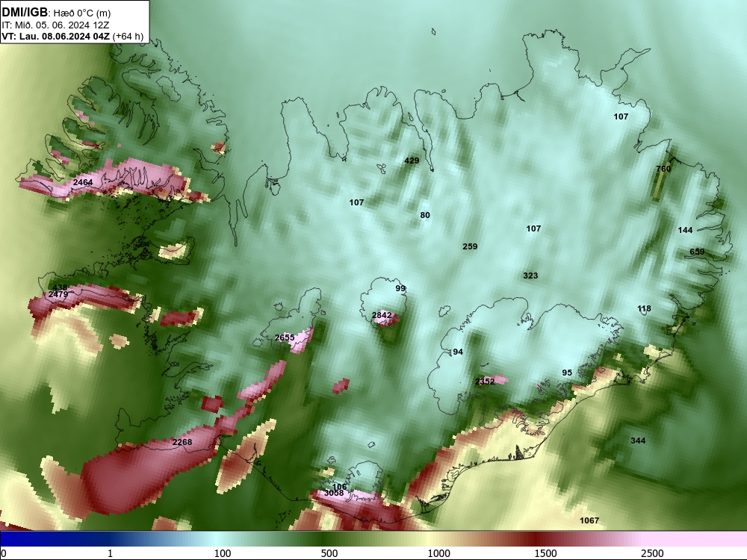Image resolution: width=747 pixels, height=560 pixels.
Task: Click the 344 value label
Action: (x=638, y=441)
